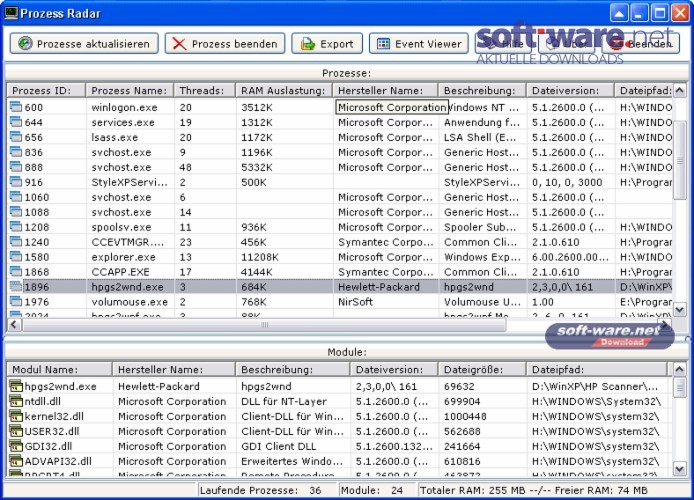Click the process icon for ID 888

[16, 167]
